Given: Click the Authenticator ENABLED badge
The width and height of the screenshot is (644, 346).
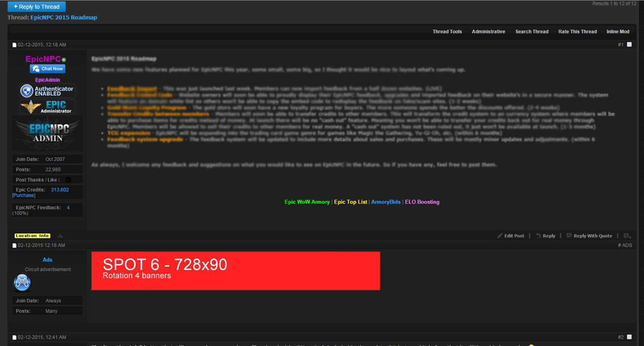Looking at the screenshot, I should (48, 91).
